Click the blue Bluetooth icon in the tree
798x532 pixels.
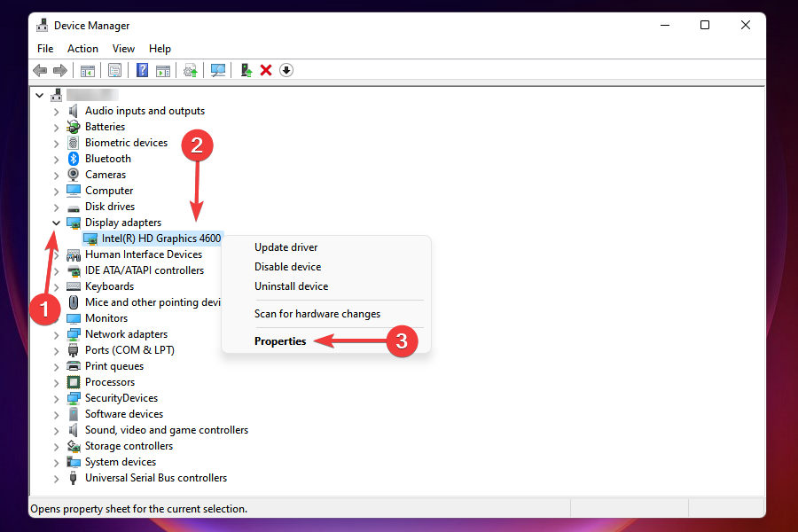(x=74, y=159)
